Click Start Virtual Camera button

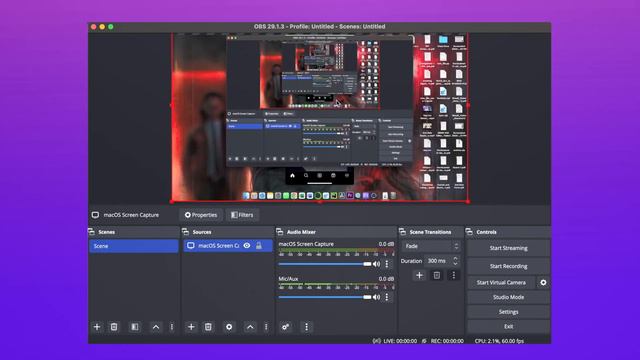click(501, 282)
